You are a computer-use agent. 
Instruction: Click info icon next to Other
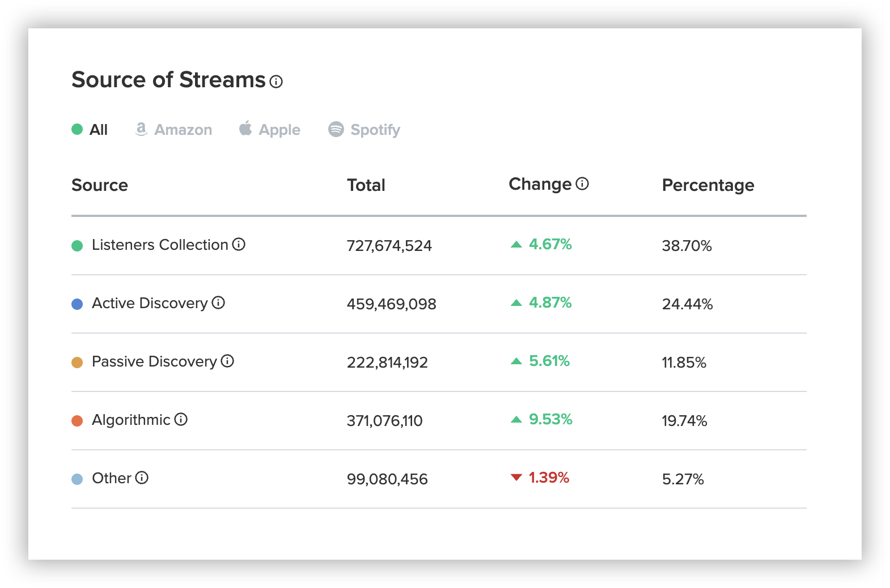pos(142,478)
